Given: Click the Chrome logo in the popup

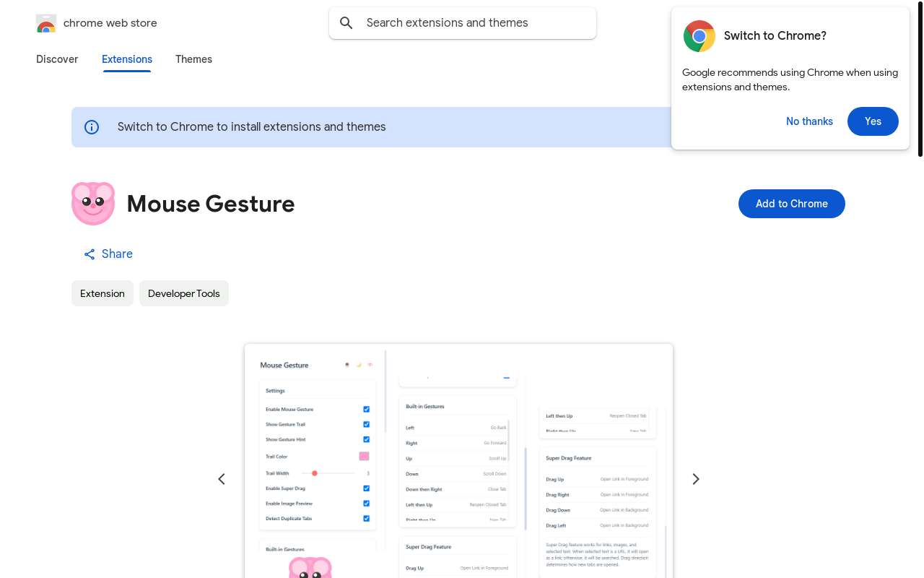Looking at the screenshot, I should 699,36.
